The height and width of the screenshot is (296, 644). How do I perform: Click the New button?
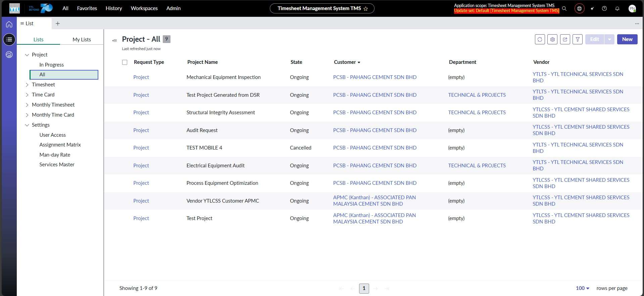(627, 39)
